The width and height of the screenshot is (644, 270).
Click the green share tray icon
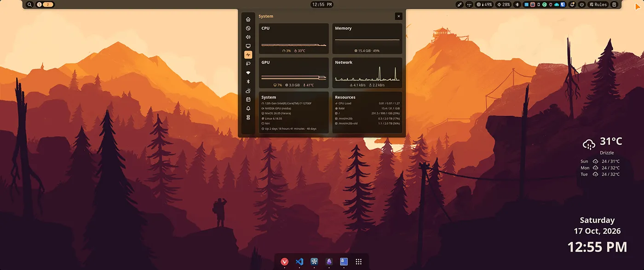545,5
